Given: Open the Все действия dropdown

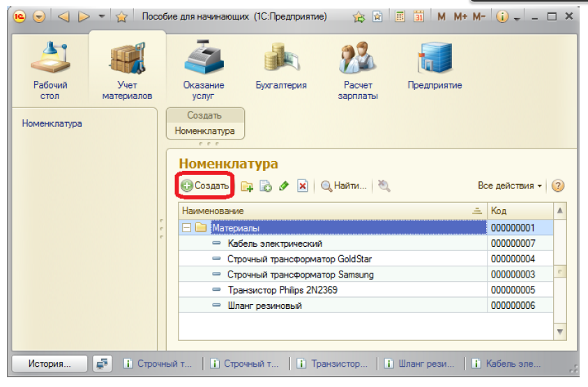Looking at the screenshot, I should point(510,185).
